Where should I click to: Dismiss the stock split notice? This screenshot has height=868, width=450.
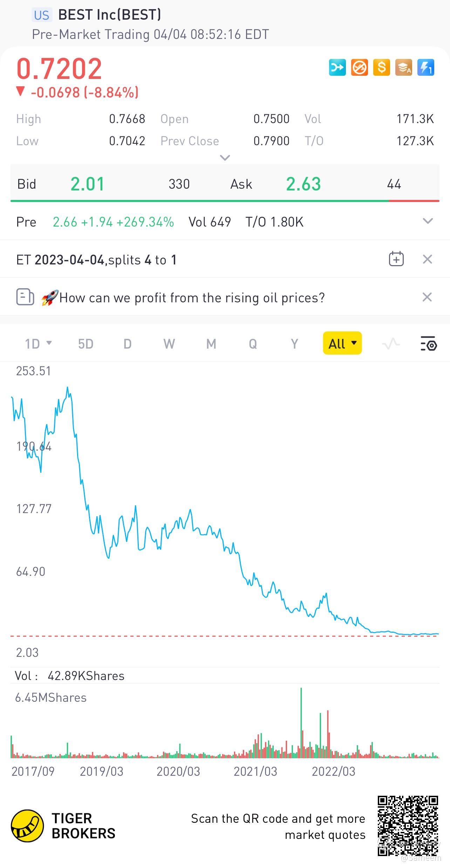[427, 259]
